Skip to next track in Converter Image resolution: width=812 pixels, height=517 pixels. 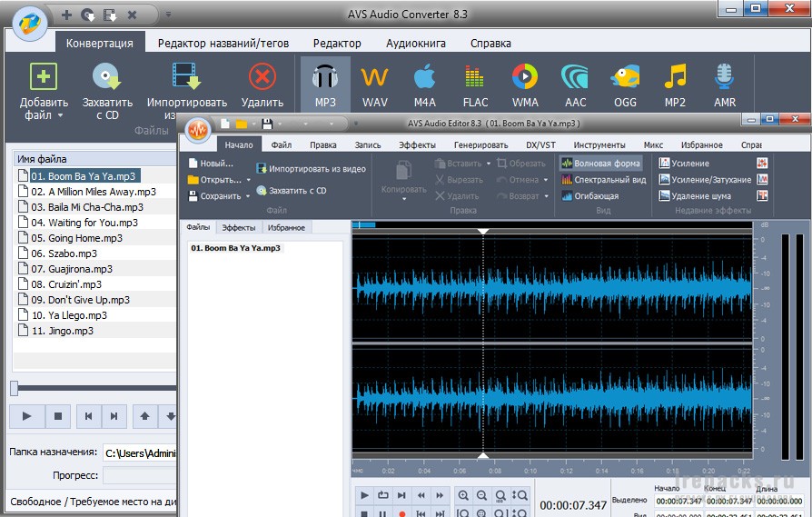tap(114, 416)
